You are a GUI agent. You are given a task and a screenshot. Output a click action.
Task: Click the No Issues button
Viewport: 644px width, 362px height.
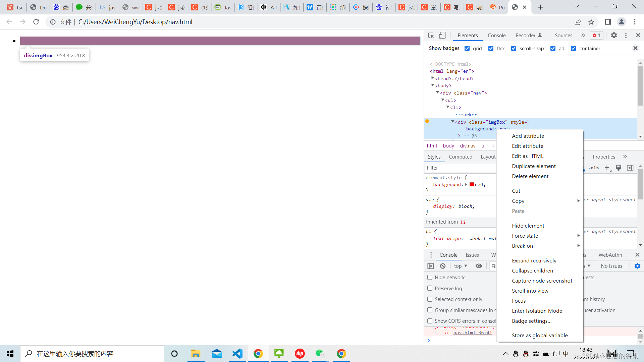pos(611,266)
